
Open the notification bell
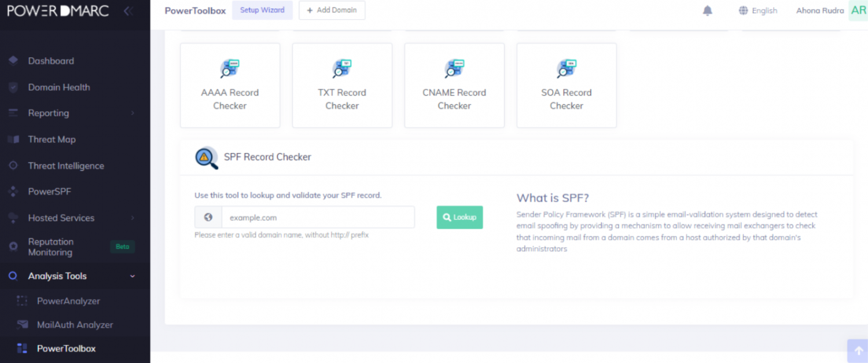click(x=707, y=10)
